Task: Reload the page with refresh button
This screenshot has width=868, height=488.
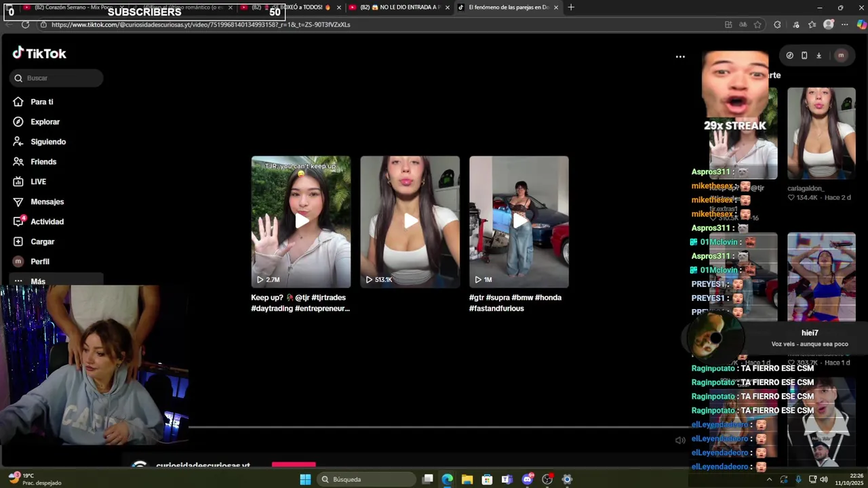Action: tap(25, 24)
